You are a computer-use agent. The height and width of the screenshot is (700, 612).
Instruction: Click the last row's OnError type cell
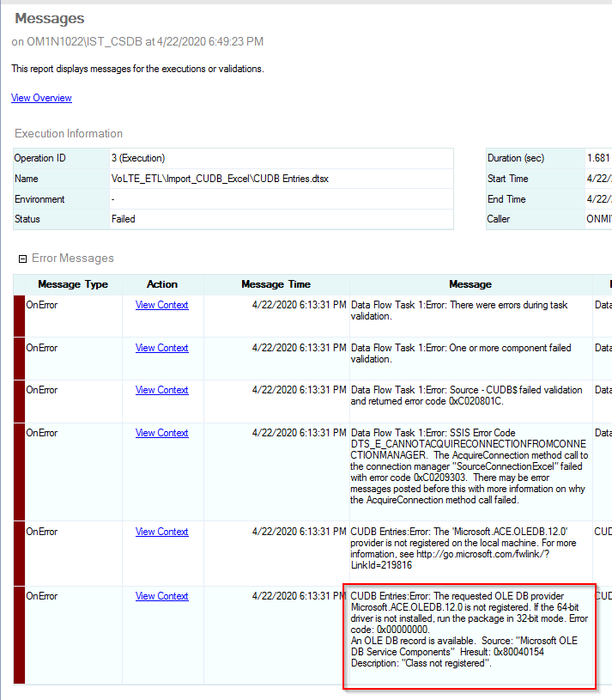tap(74, 636)
